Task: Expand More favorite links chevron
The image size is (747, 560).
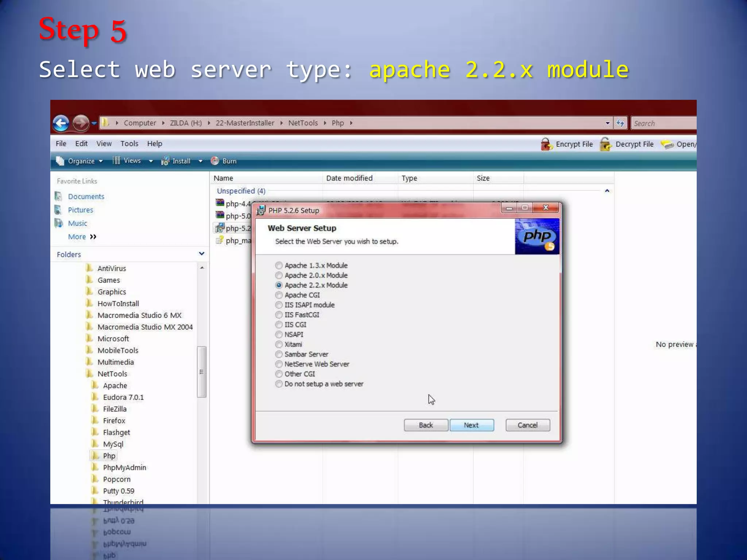Action: [93, 237]
